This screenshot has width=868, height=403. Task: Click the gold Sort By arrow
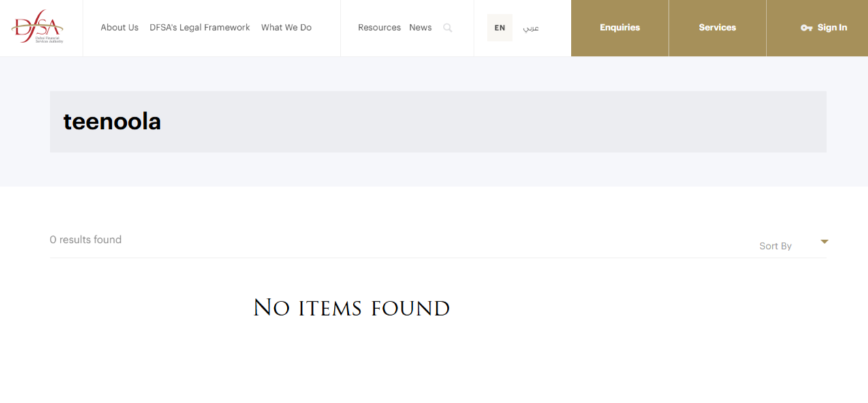coord(824,241)
